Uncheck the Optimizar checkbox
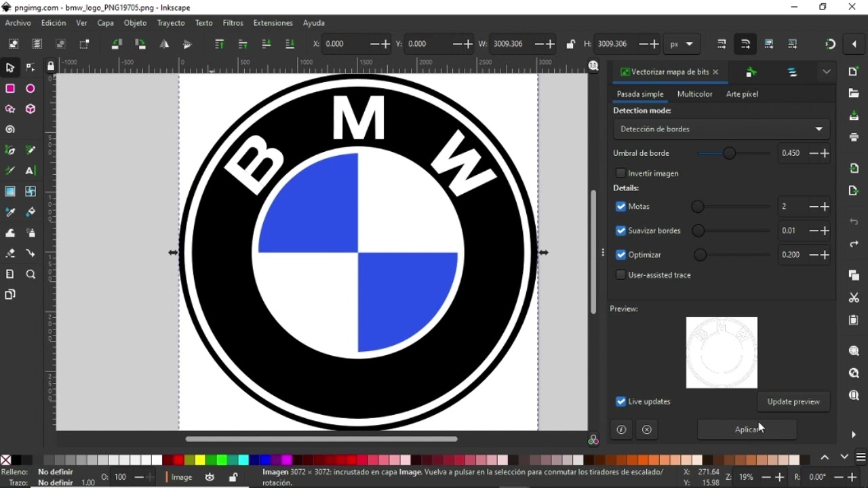This screenshot has height=488, width=868. coord(620,255)
